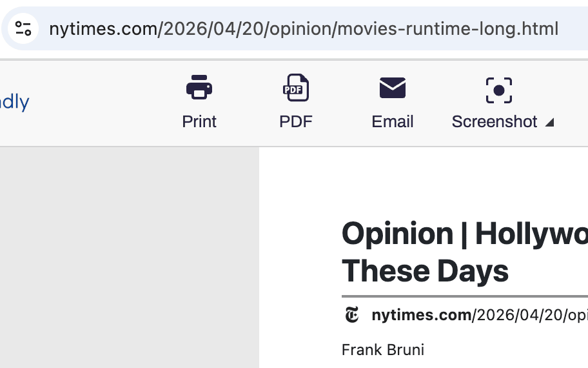The width and height of the screenshot is (588, 368).
Task: Click the gray area left of the article
Action: (x=130, y=258)
